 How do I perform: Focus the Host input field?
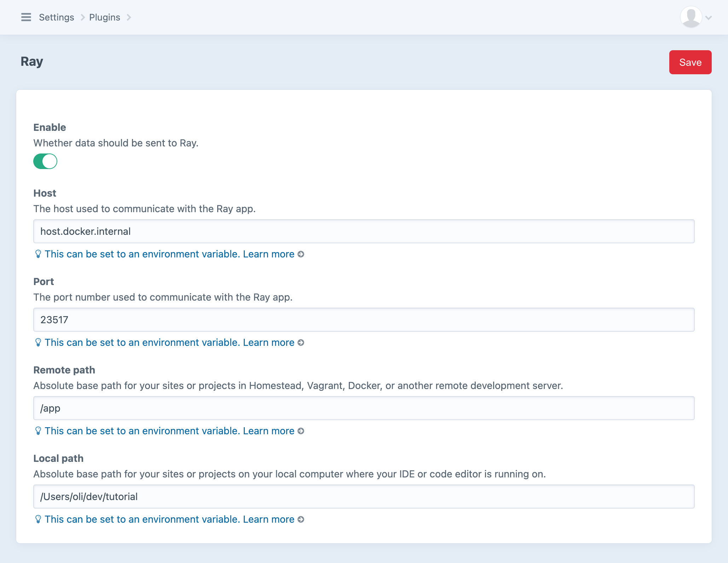(x=364, y=231)
